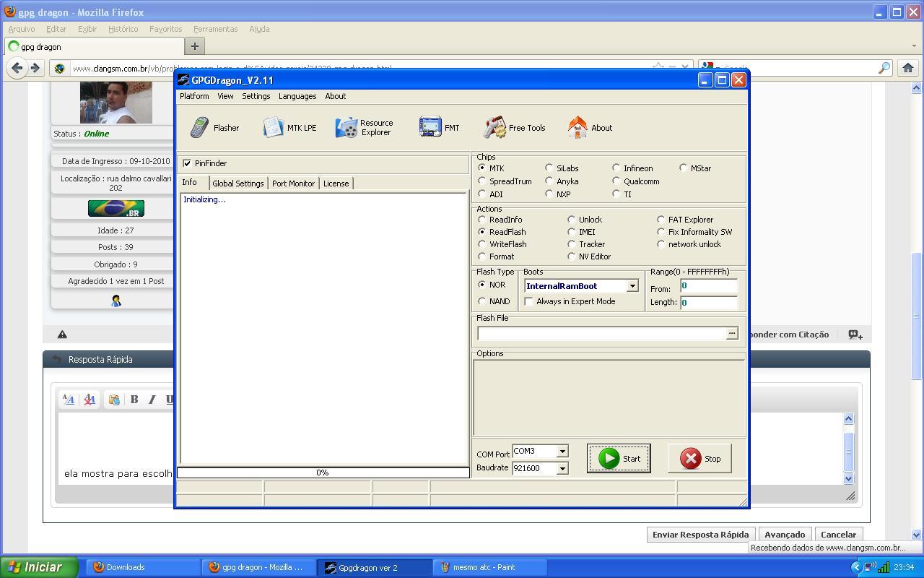Switch to the Downloads taskbar item
924x578 pixels.
pyautogui.click(x=143, y=567)
